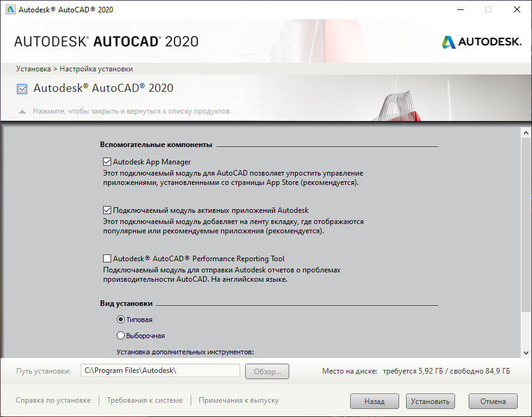Click the installation path input field
This screenshot has height=417, width=532.
coord(160,370)
